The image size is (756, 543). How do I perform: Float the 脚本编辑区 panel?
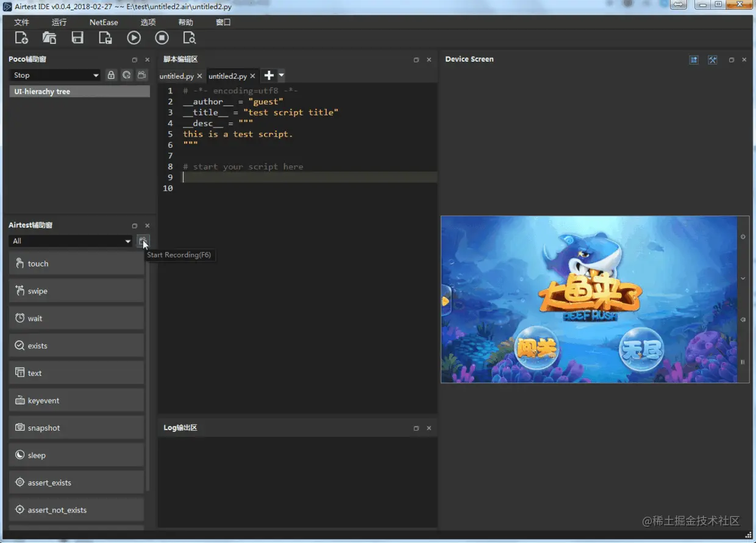(416, 60)
